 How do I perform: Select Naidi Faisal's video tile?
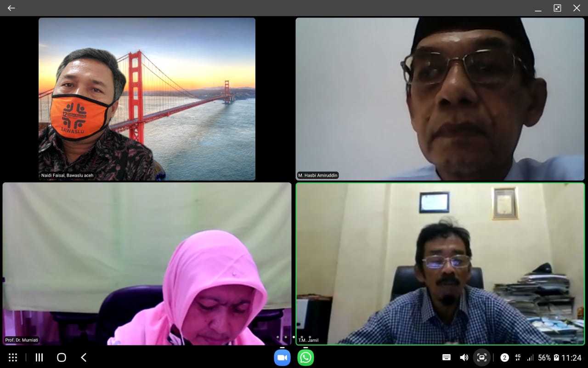[147, 99]
